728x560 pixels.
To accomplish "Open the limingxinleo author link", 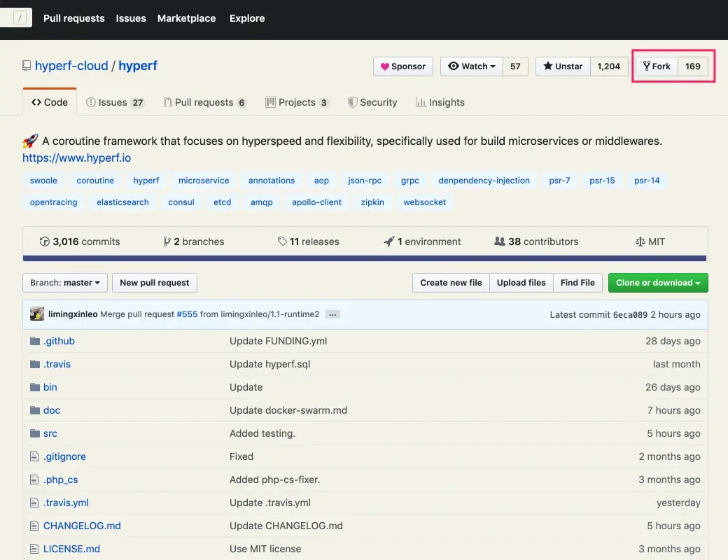I will click(73, 314).
